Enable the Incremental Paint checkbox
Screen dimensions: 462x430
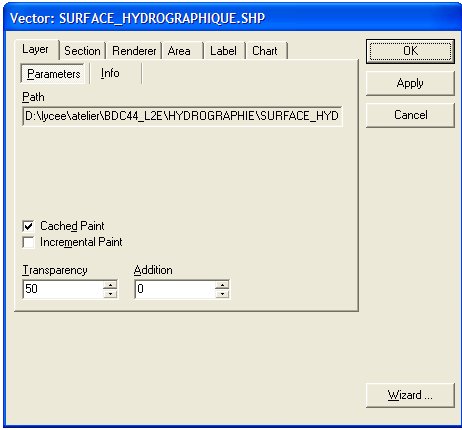29,242
